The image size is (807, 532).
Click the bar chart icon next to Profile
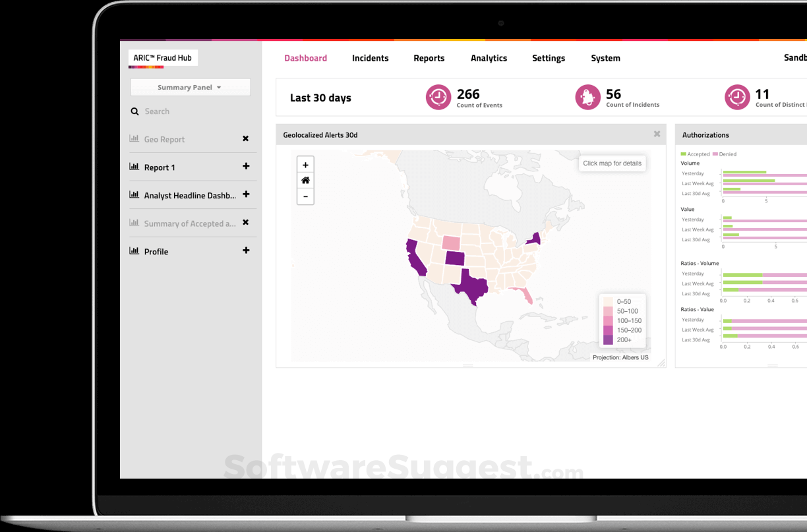pyautogui.click(x=134, y=250)
